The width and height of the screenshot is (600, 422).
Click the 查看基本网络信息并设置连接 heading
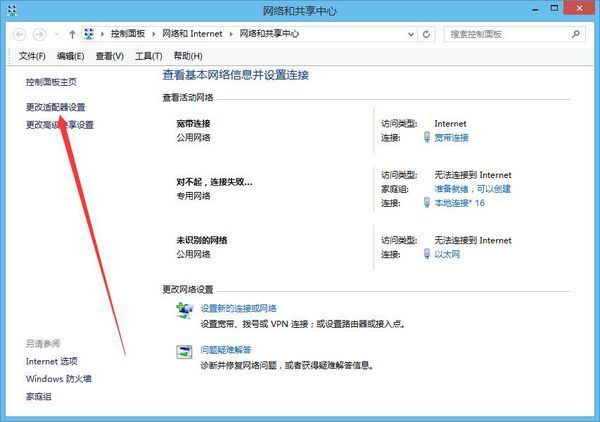click(x=236, y=75)
